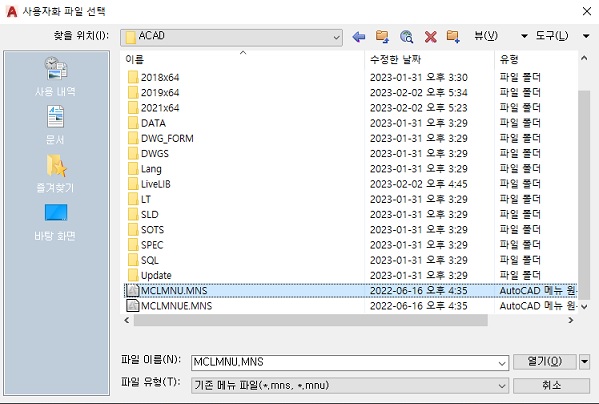This screenshot has height=404, width=599.
Task: Click the horizontal scrollbar right arrow
Action: coord(571,320)
